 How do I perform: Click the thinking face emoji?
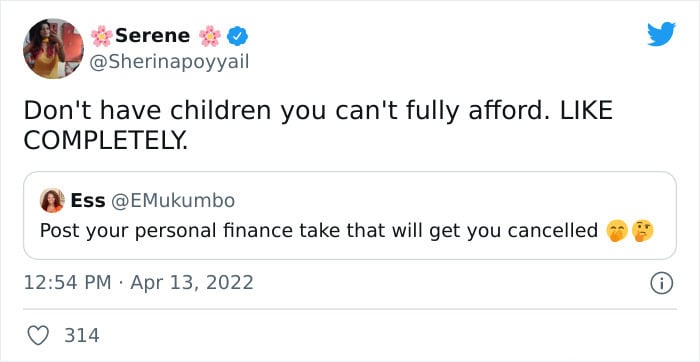(643, 232)
